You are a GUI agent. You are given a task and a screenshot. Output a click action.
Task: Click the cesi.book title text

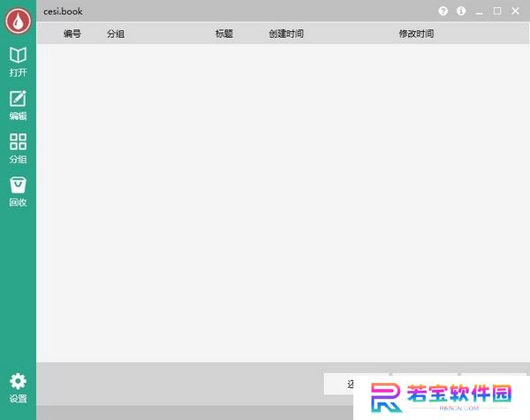click(x=63, y=11)
